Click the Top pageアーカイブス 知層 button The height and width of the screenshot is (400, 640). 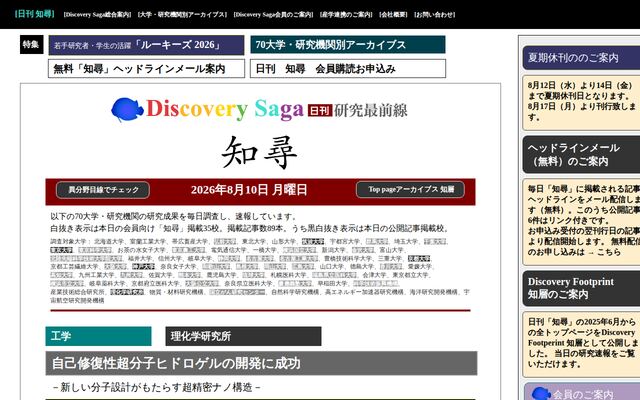(410, 189)
